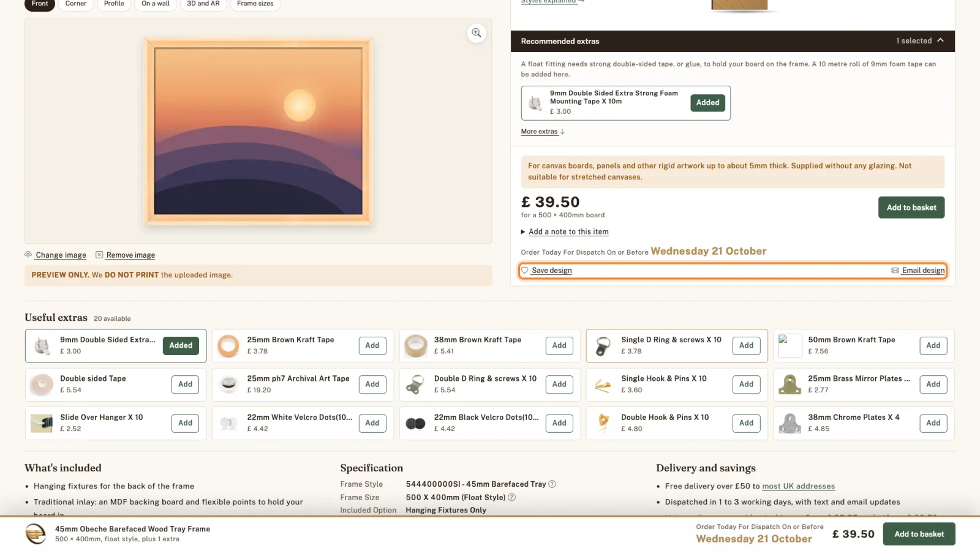Screen dimensions: 980x551
Task: Switch to the 3D and AR tab
Action: click(x=203, y=4)
